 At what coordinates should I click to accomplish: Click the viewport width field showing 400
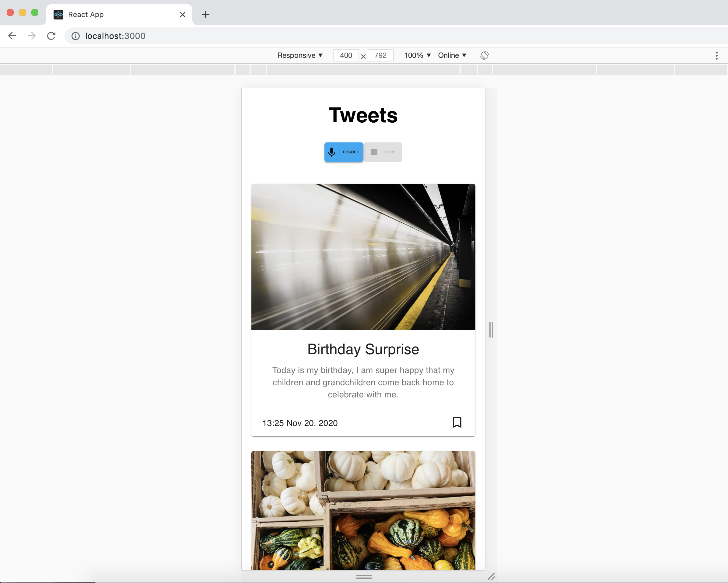(x=345, y=55)
